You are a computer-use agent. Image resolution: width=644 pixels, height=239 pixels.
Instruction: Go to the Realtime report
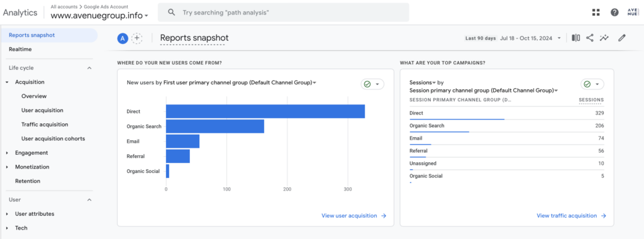(20, 49)
